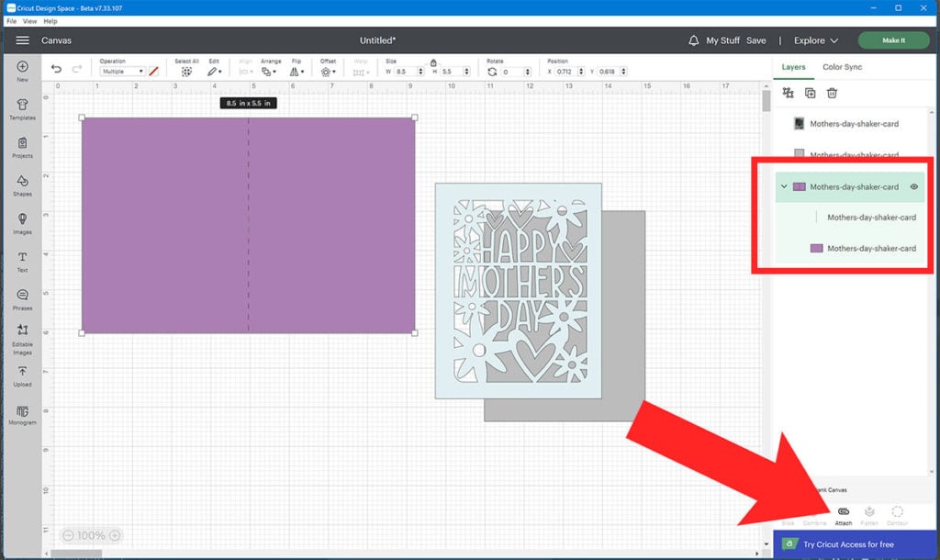Delete the selected layer with trash icon
Viewport: 940px width, 560px height.
click(x=832, y=93)
